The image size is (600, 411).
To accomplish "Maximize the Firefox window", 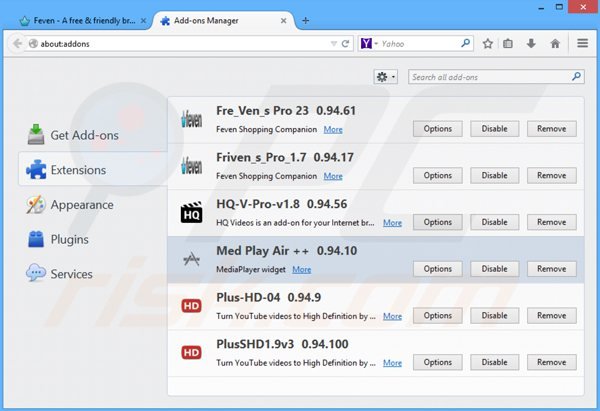I will click(559, 7).
